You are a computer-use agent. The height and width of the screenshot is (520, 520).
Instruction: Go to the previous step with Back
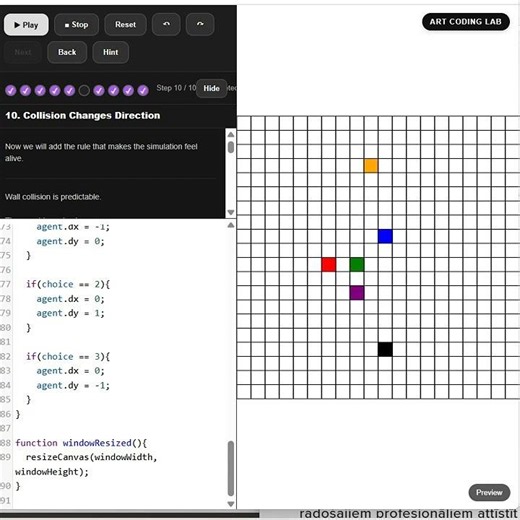(x=67, y=52)
